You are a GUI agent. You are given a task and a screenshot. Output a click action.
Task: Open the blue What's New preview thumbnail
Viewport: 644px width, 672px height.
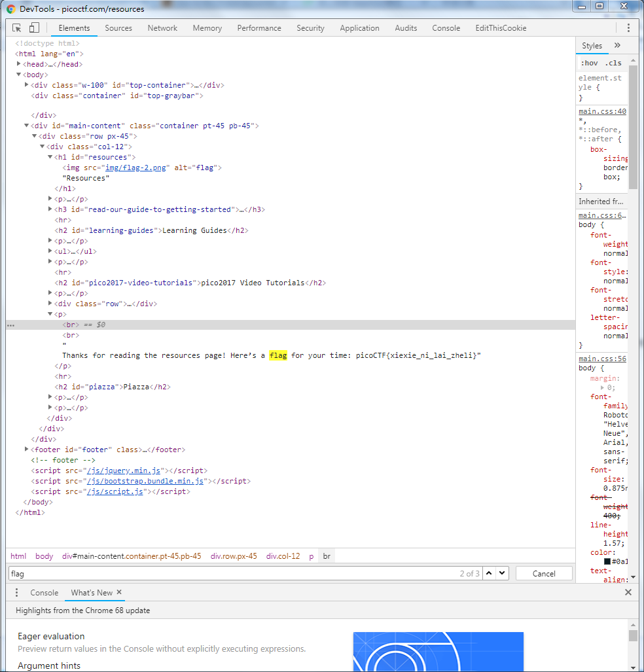point(438,652)
